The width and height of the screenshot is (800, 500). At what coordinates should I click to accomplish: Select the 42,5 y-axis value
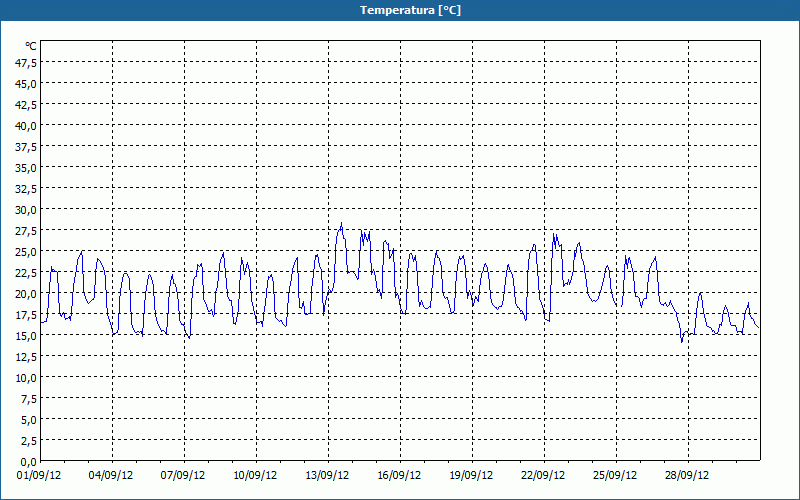pos(27,105)
